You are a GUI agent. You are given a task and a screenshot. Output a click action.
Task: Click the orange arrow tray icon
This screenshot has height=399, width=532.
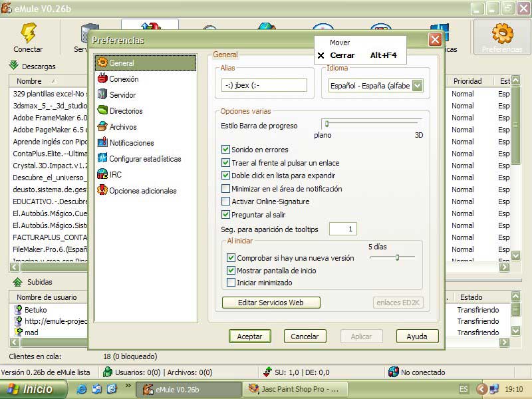481,389
